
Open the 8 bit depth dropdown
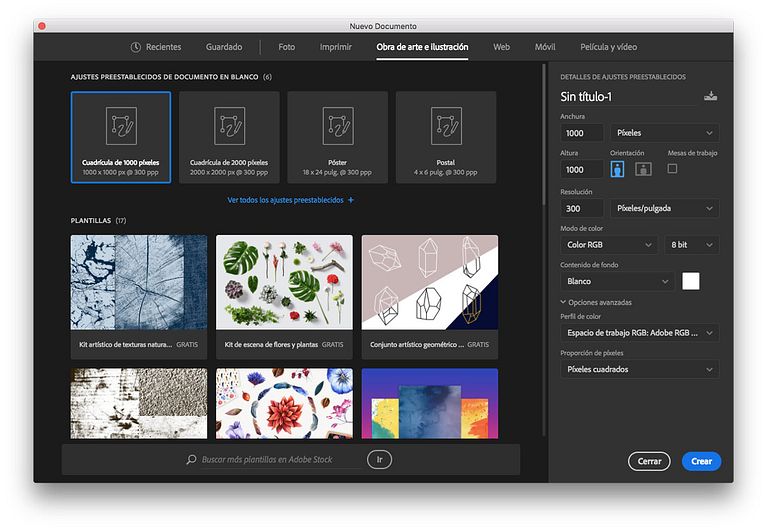691,245
